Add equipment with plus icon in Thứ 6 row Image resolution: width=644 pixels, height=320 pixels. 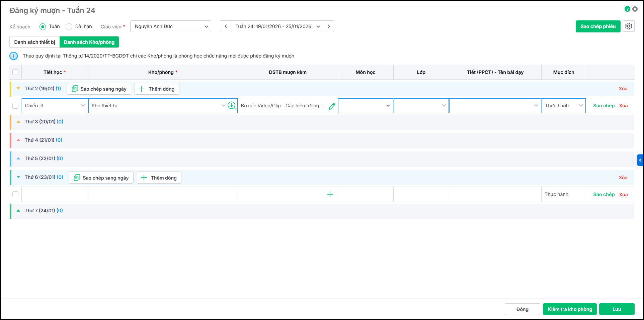point(330,194)
